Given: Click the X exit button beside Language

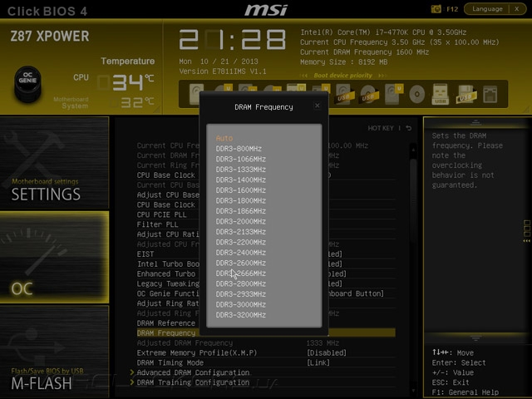Looking at the screenshot, I should tap(517, 9).
